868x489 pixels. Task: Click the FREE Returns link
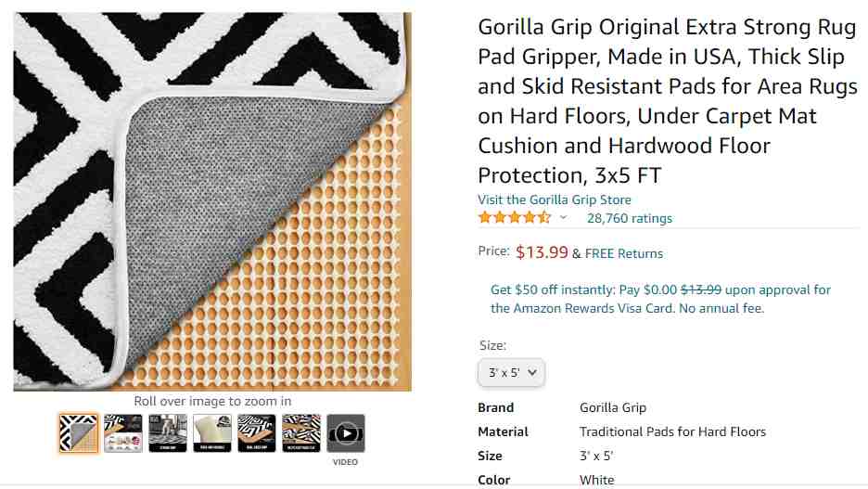point(624,253)
